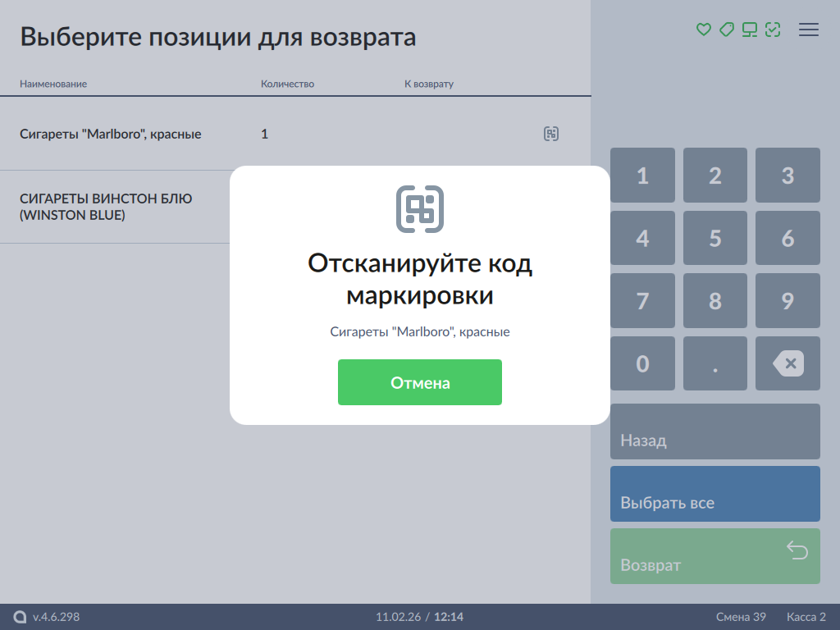Click the computer network status icon
Viewport: 840px width, 630px height.
point(749,30)
